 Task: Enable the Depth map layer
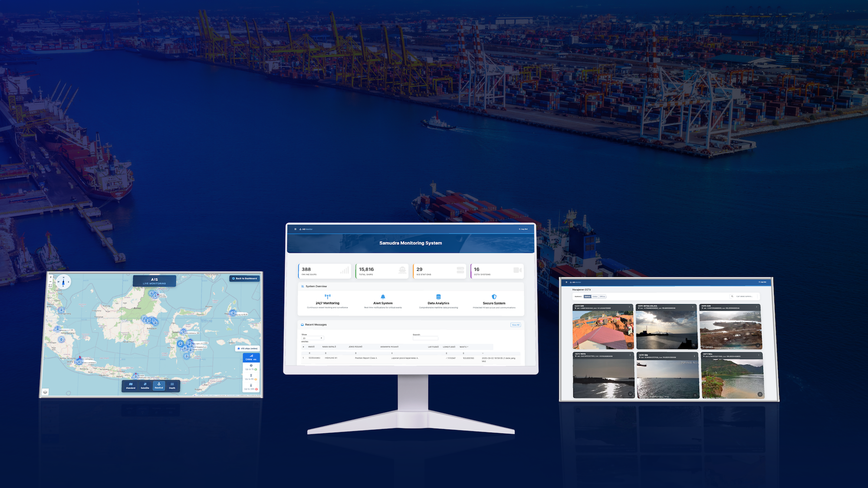pyautogui.click(x=172, y=386)
